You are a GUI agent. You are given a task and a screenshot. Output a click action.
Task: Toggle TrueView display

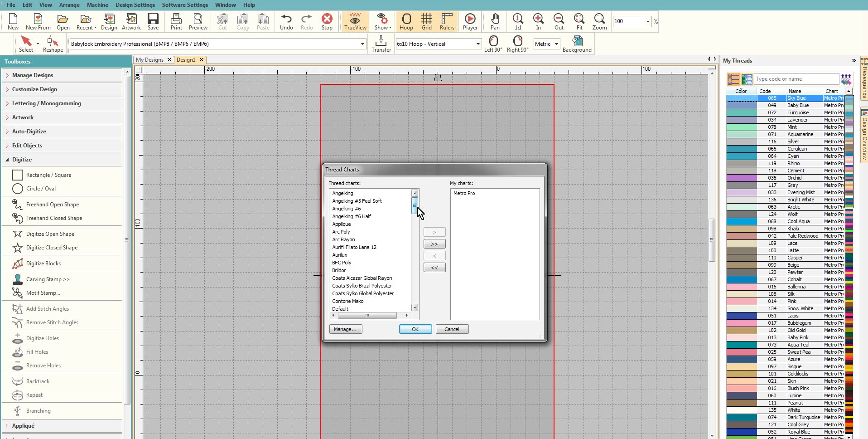355,21
